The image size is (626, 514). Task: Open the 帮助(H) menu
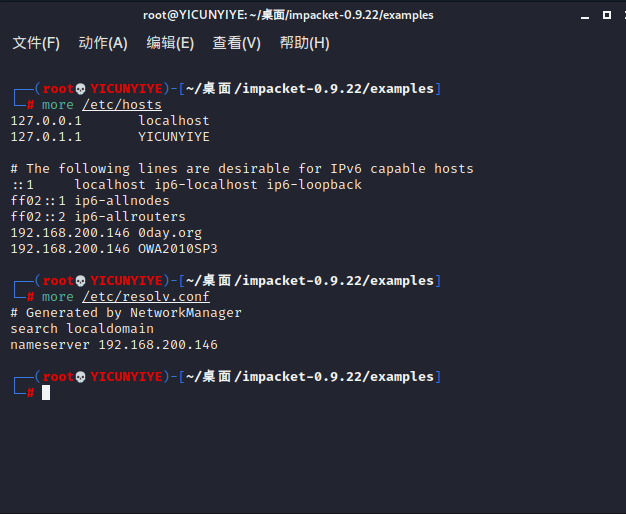pyautogui.click(x=305, y=43)
